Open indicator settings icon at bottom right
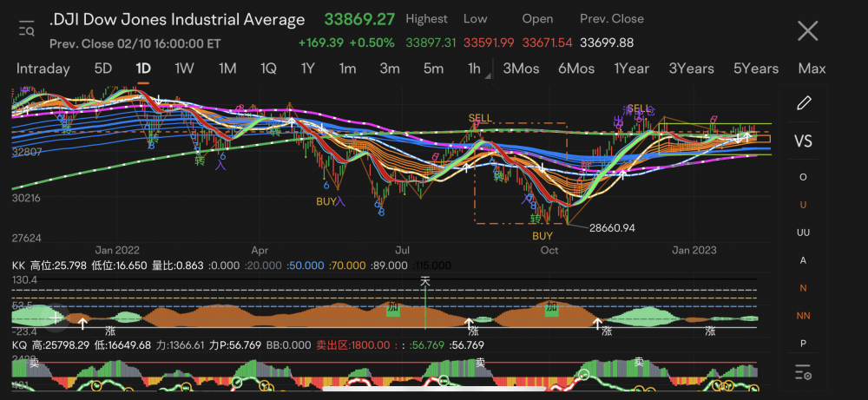The width and height of the screenshot is (868, 400). (x=804, y=373)
